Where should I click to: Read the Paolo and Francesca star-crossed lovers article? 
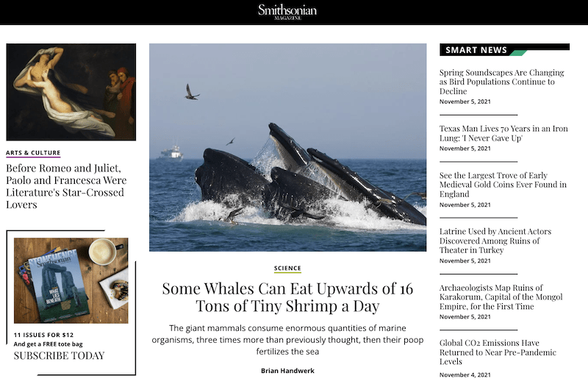pyautogui.click(x=66, y=186)
